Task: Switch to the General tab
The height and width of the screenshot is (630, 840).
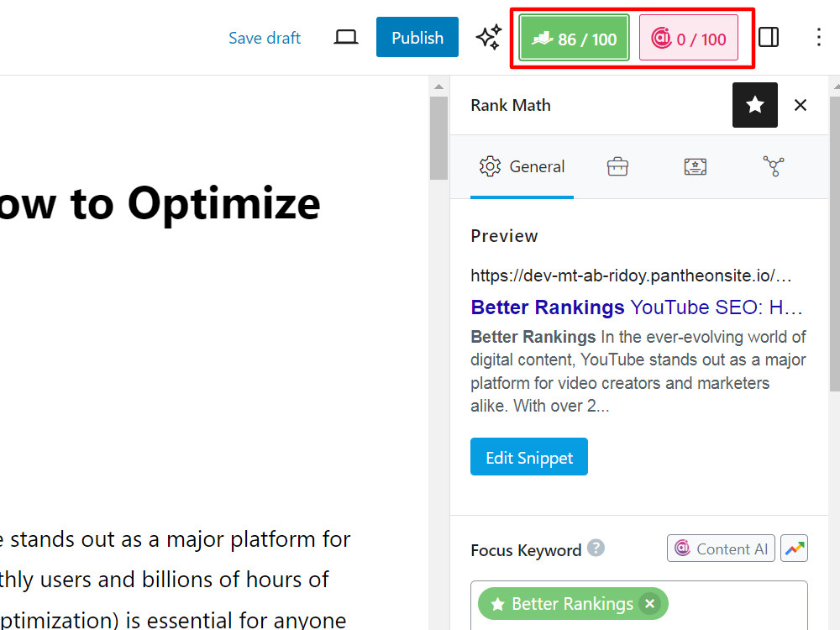Action: (522, 166)
